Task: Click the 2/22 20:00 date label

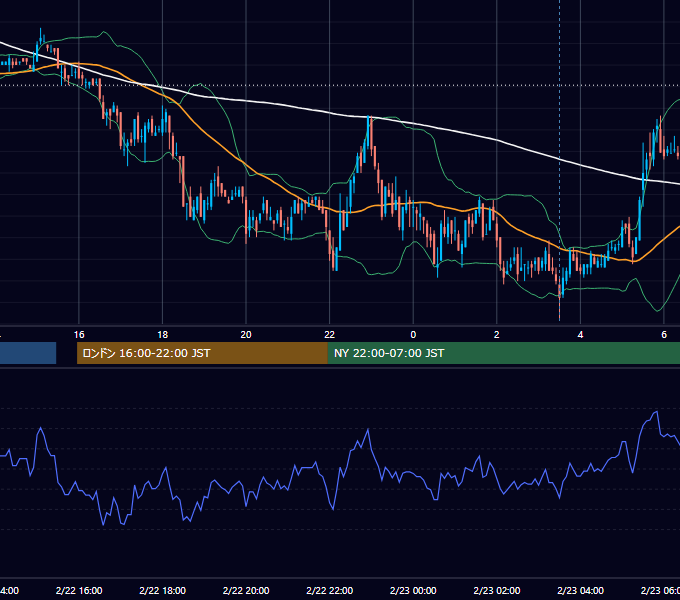Action: click(x=246, y=590)
